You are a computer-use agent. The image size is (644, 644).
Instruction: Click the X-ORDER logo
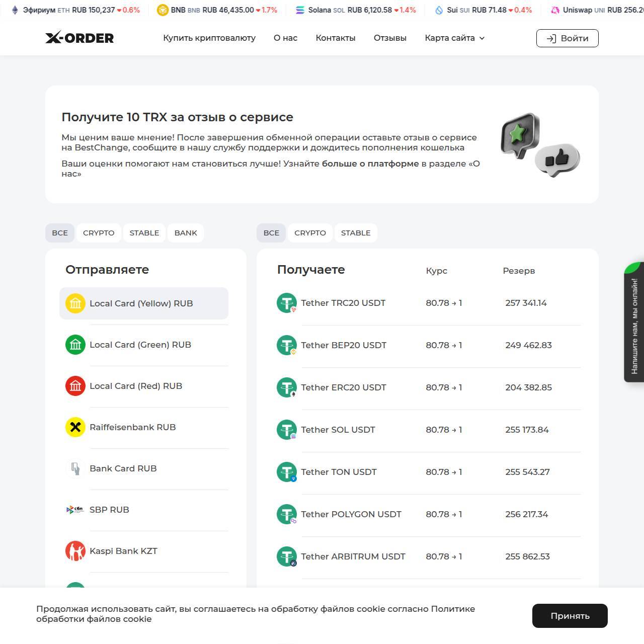click(x=79, y=38)
